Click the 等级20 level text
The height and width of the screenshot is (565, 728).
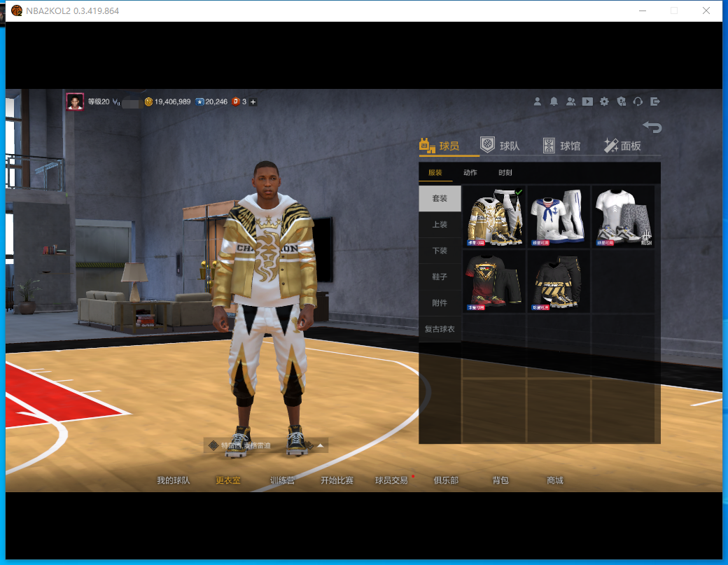pyautogui.click(x=99, y=102)
